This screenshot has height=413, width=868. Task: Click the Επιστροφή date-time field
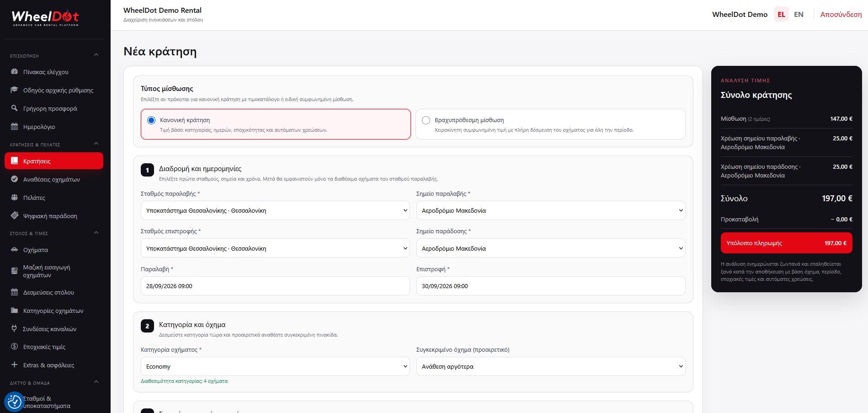[551, 286]
